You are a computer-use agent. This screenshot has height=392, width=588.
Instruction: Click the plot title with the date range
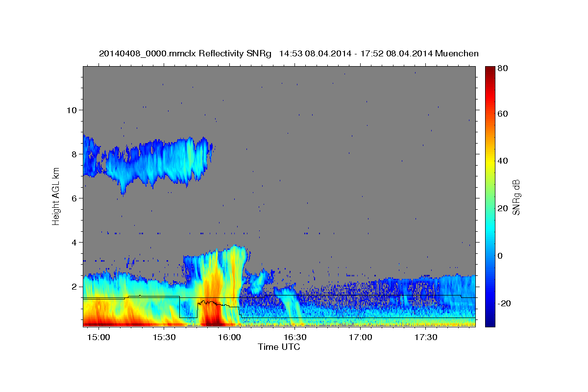pos(289,53)
